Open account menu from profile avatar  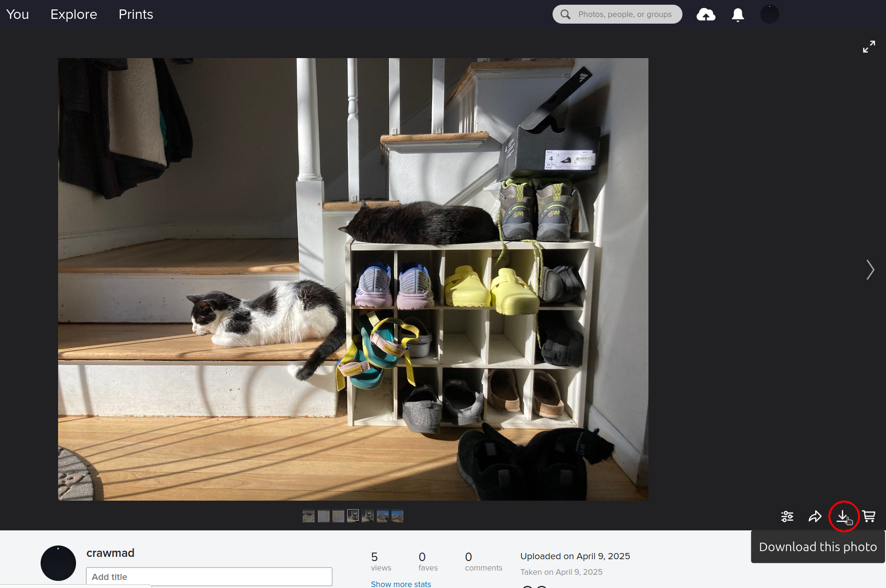(769, 14)
